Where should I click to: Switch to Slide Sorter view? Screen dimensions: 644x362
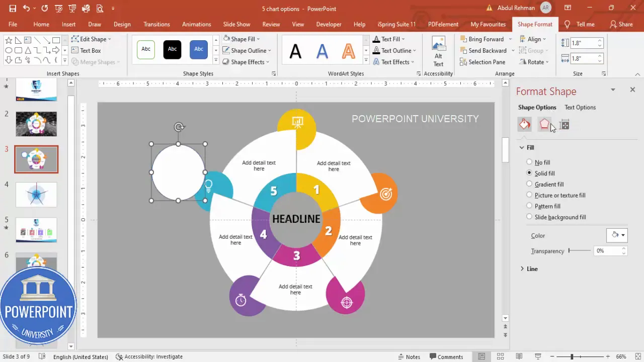(x=501, y=356)
